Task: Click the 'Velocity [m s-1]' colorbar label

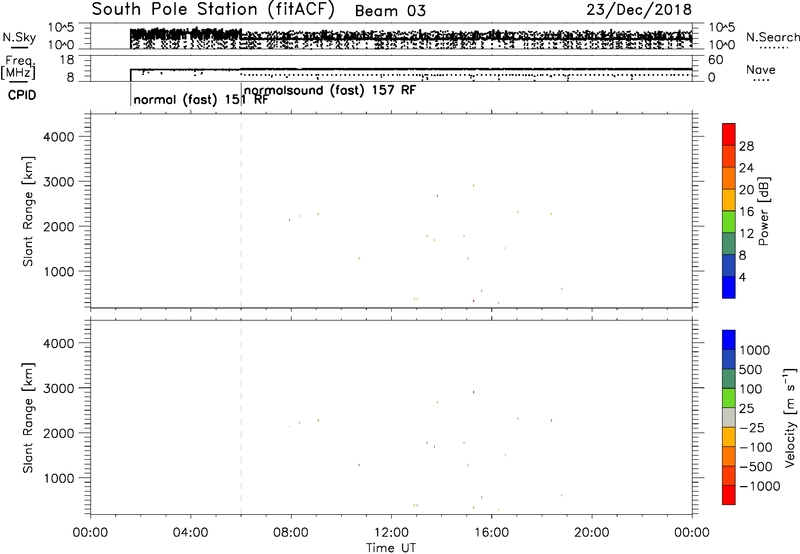Action: [790, 417]
